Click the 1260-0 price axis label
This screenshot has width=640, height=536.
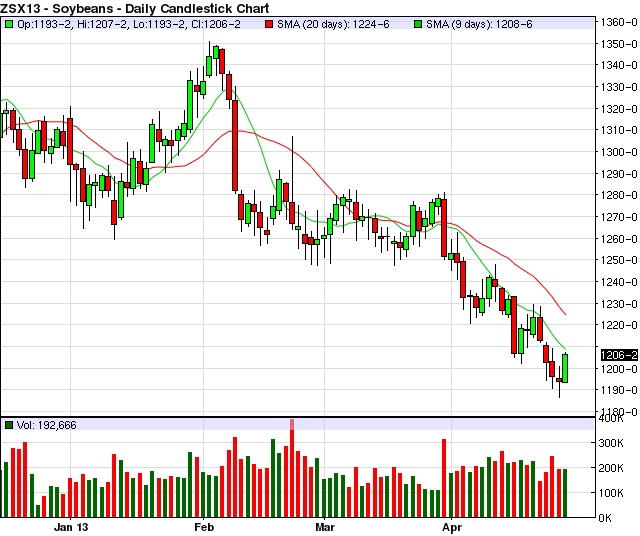(619, 239)
